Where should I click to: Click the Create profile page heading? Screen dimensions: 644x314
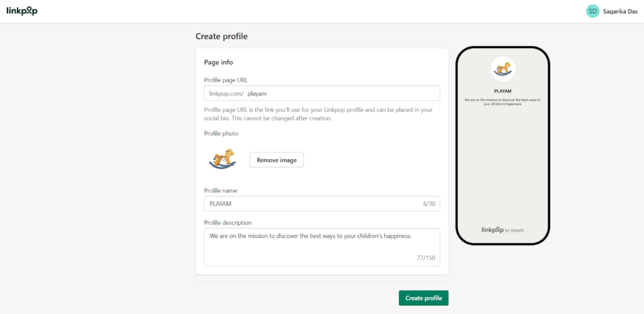[222, 36]
